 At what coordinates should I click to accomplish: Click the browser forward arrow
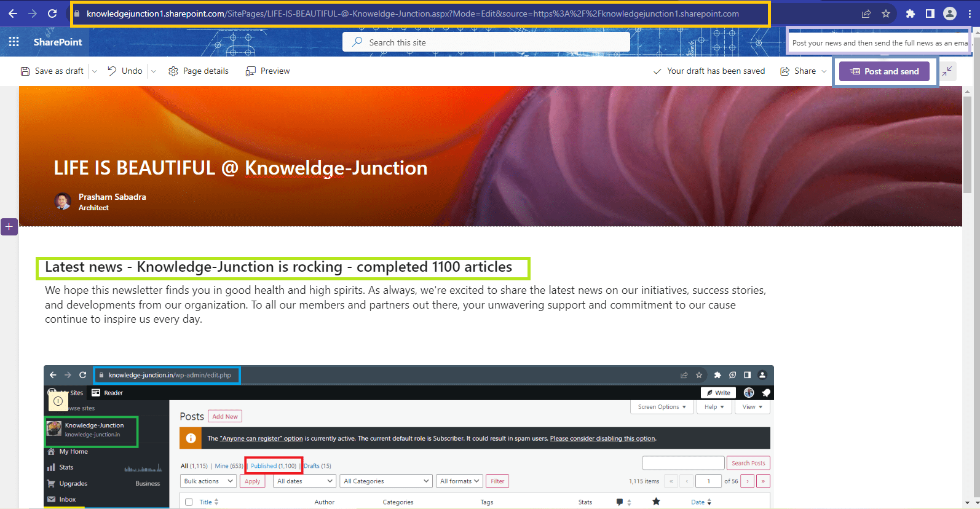click(x=33, y=14)
